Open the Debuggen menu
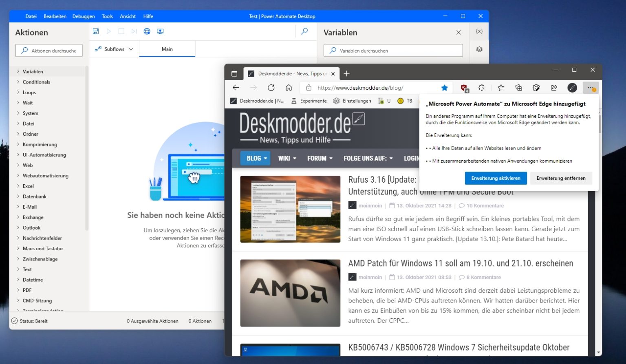626x364 pixels. [83, 16]
